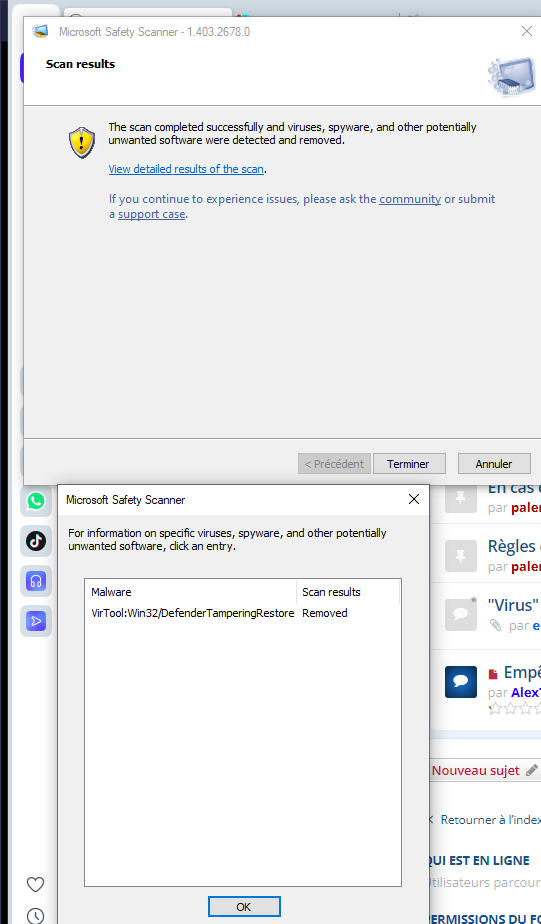Screen dimensions: 541x924
Task: Open WhatsApp in the browser sidebar
Action: (x=36, y=501)
